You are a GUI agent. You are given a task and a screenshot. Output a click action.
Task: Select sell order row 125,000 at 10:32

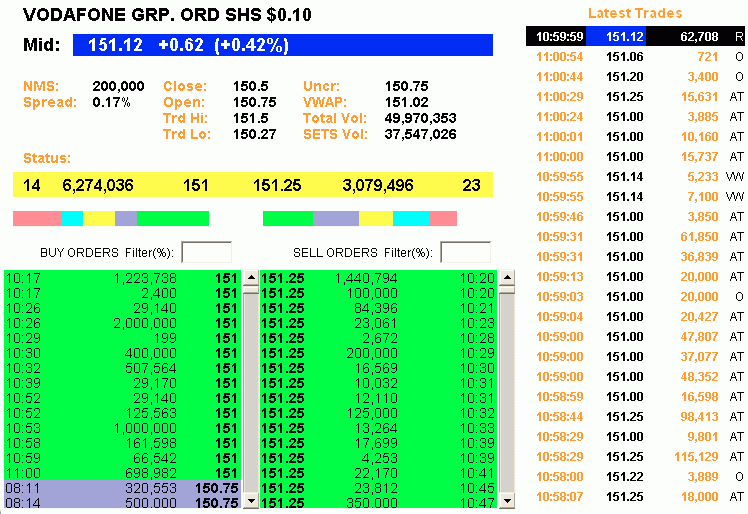[x=379, y=413]
